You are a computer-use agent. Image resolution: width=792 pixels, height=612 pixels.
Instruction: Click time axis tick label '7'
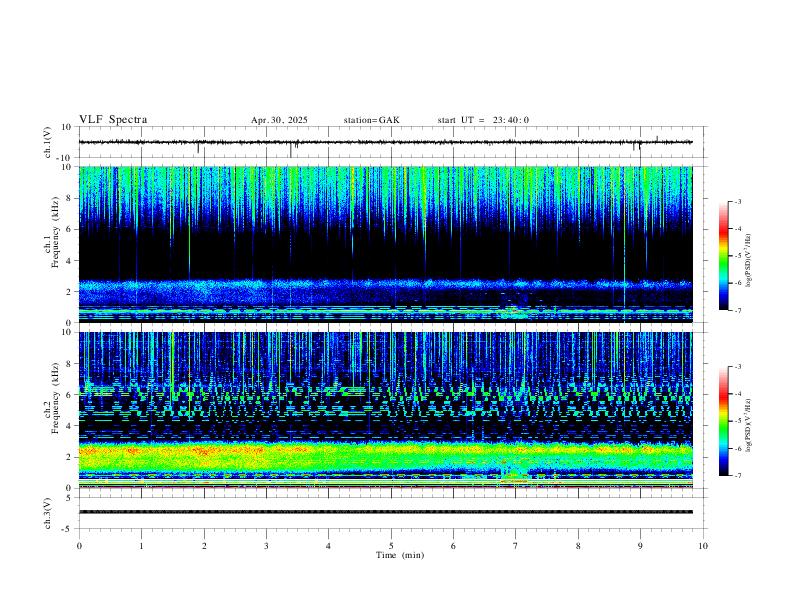(x=516, y=546)
